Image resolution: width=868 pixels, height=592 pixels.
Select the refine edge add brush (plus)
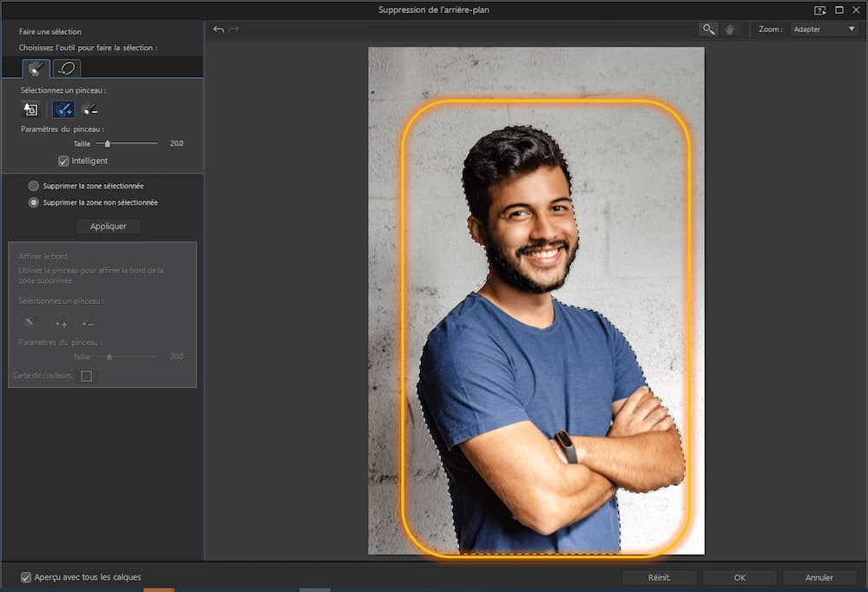point(61,323)
